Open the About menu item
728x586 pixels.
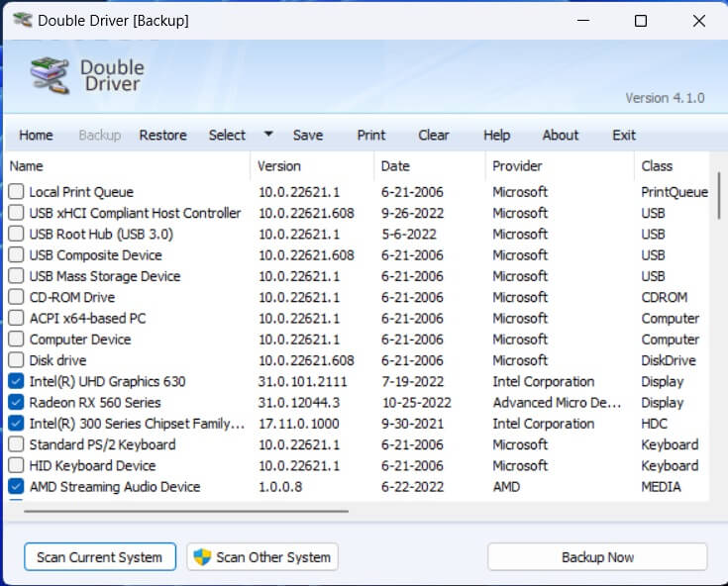[561, 135]
